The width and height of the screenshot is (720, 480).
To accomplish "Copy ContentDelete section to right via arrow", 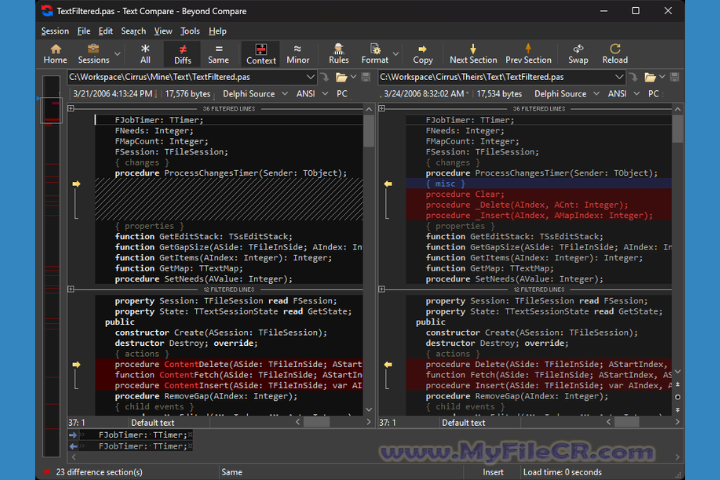I will coord(76,365).
